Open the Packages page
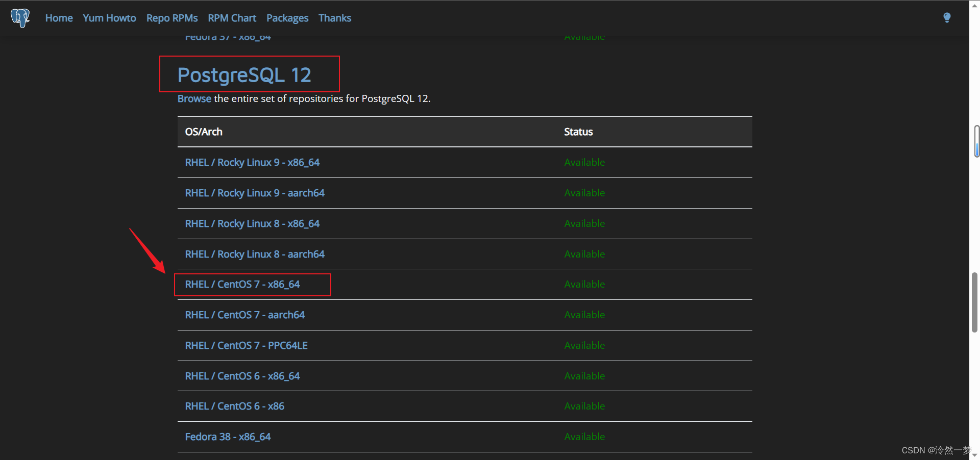 (x=287, y=18)
